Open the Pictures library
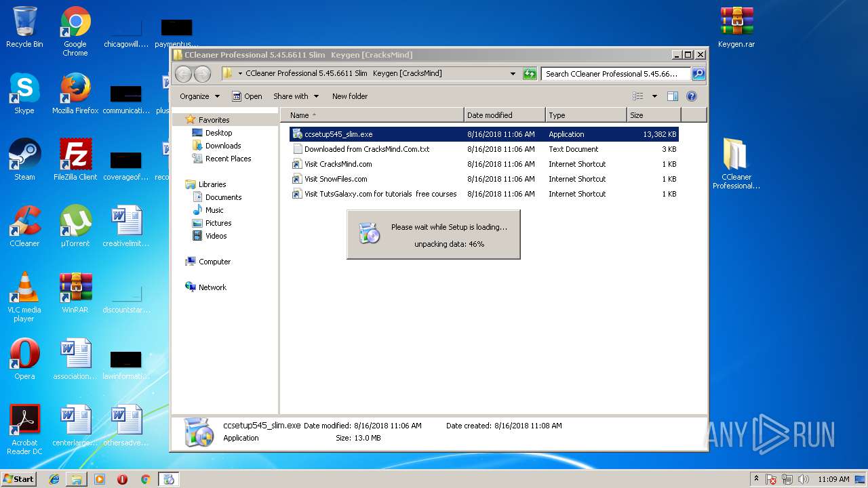 pos(218,223)
